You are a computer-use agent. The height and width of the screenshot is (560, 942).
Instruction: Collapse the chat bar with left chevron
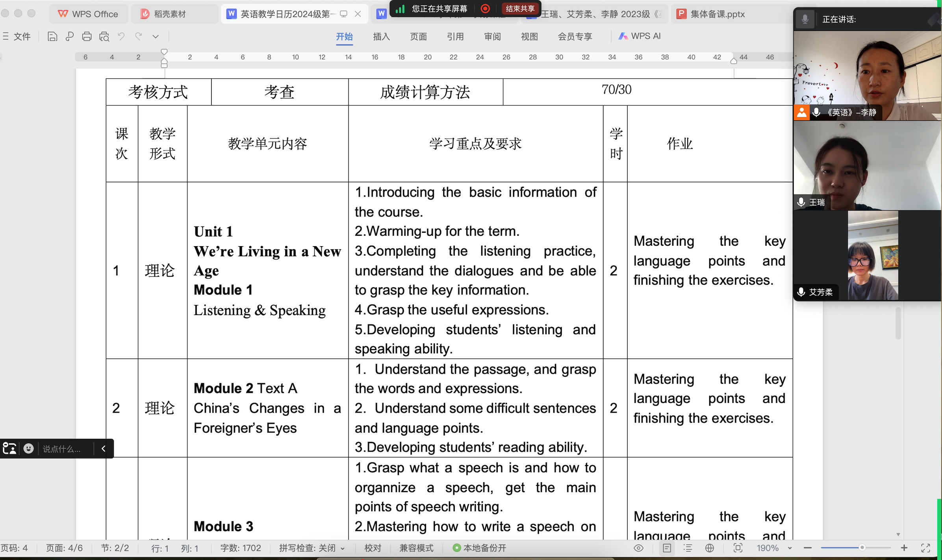(104, 449)
